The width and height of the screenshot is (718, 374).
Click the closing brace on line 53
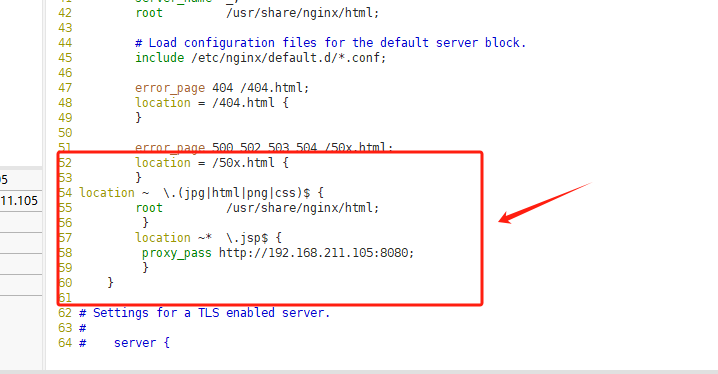(x=138, y=178)
